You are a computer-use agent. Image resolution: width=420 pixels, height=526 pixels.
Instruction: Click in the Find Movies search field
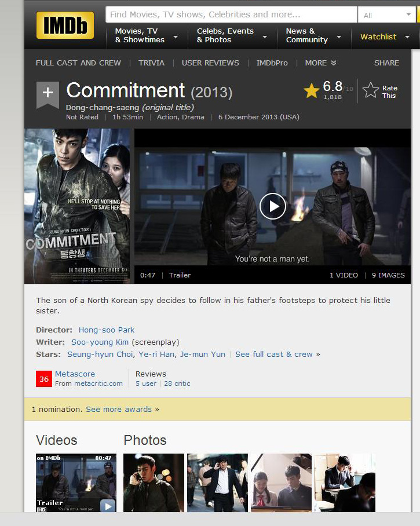[232, 14]
